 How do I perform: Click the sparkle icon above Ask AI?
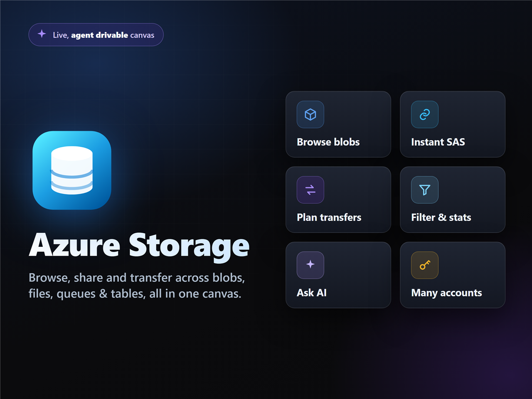tap(310, 265)
